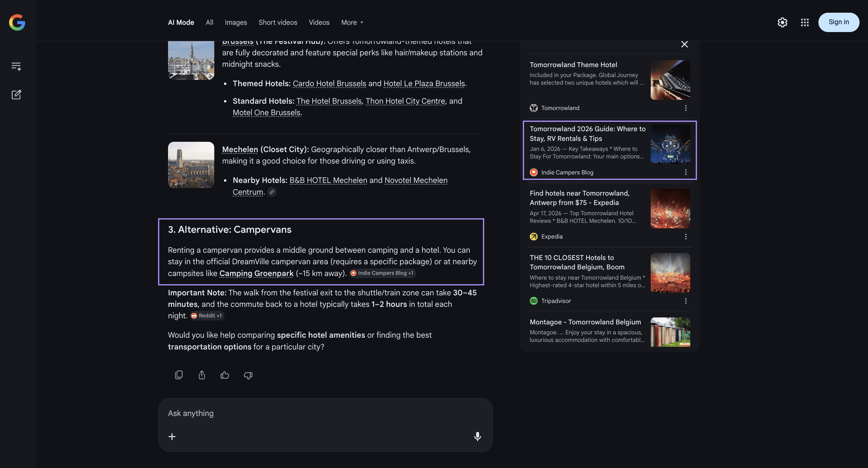Open the Google apps grid

click(x=805, y=22)
